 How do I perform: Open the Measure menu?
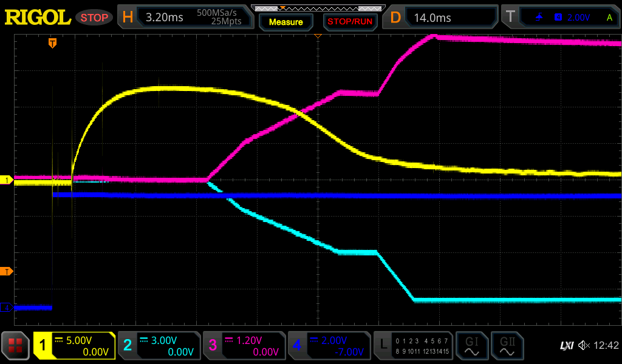click(x=285, y=22)
